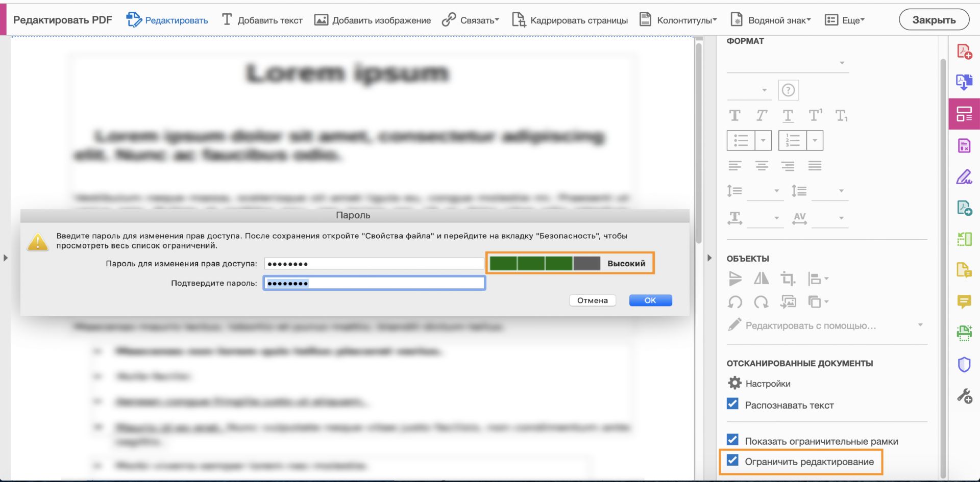
Task: Rotate object counterclockwise icon
Action: 735,302
